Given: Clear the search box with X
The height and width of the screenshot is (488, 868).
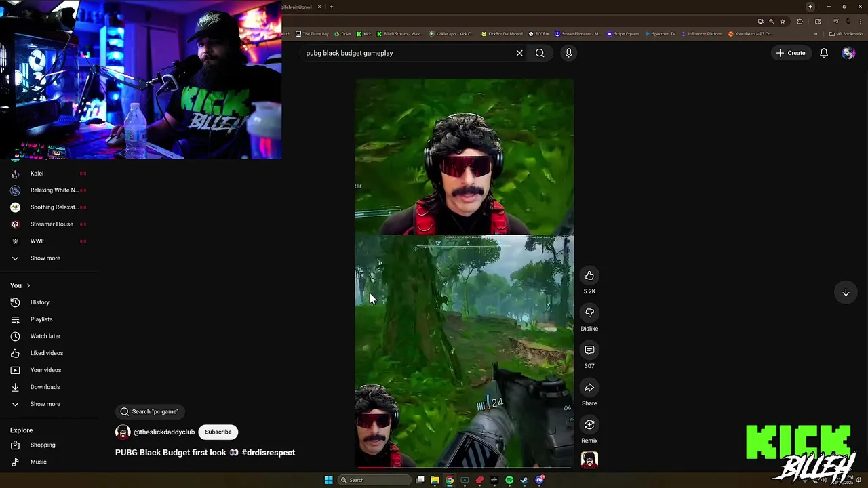Looking at the screenshot, I should (519, 53).
